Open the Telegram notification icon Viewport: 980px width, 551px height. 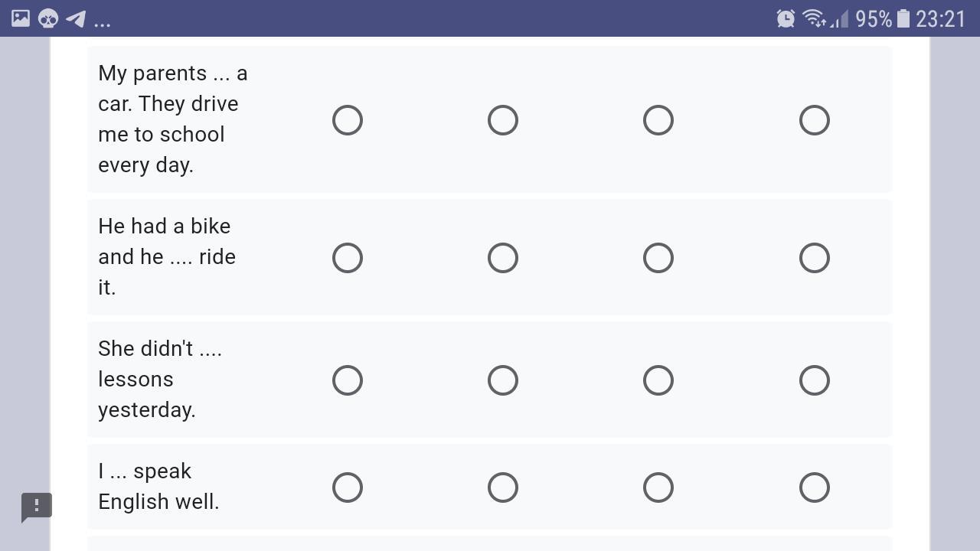pos(76,18)
